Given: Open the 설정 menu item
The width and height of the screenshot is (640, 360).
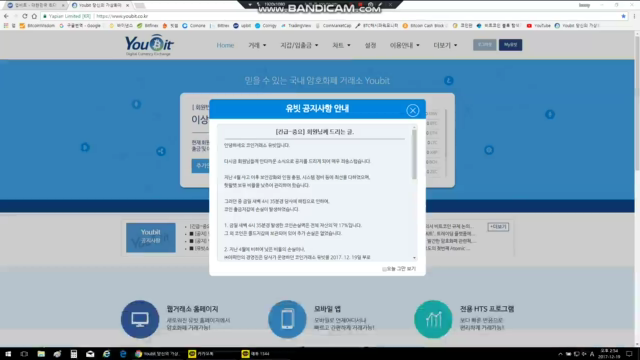Looking at the screenshot, I should [370, 45].
